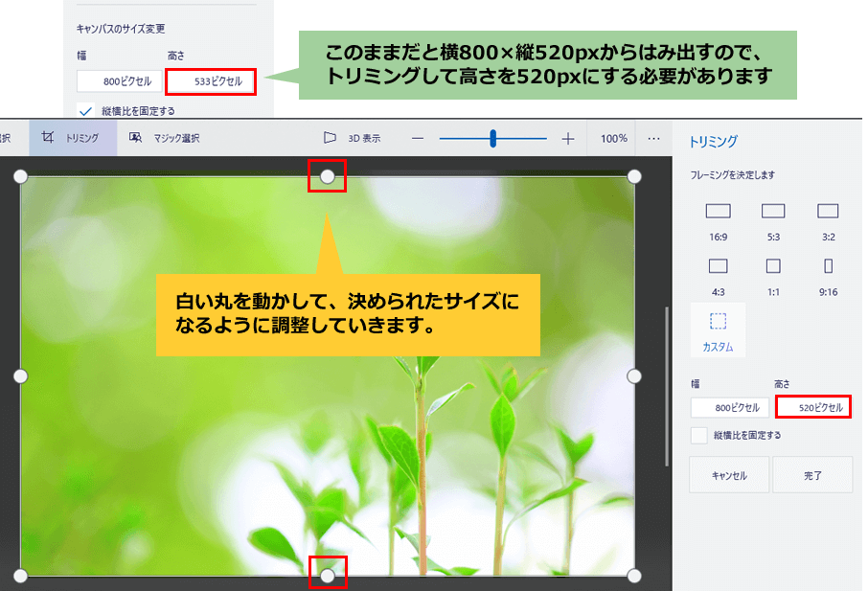The width and height of the screenshot is (868, 591).
Task: Toggle the 3D view flag icon
Action: (x=331, y=138)
